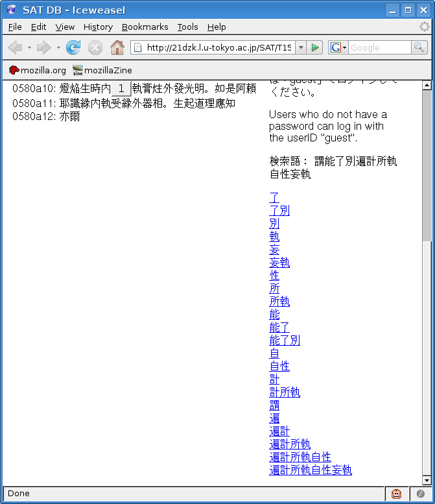Click the page icon in address bar
Viewport: 435px width, 504px height.
[x=138, y=47]
